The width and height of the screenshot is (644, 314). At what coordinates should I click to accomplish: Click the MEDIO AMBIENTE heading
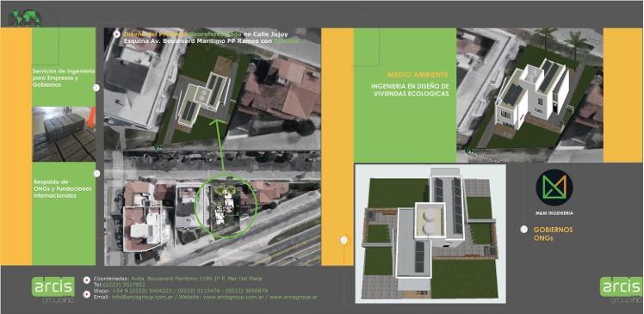pyautogui.click(x=418, y=75)
